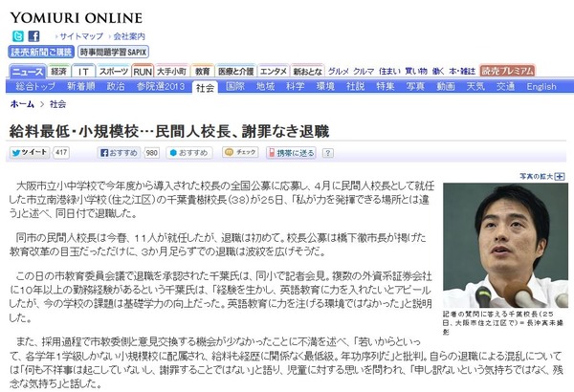The height and width of the screenshot is (392, 574).
Task: Go to 社説 in the blue submenu
Action: click(x=355, y=86)
